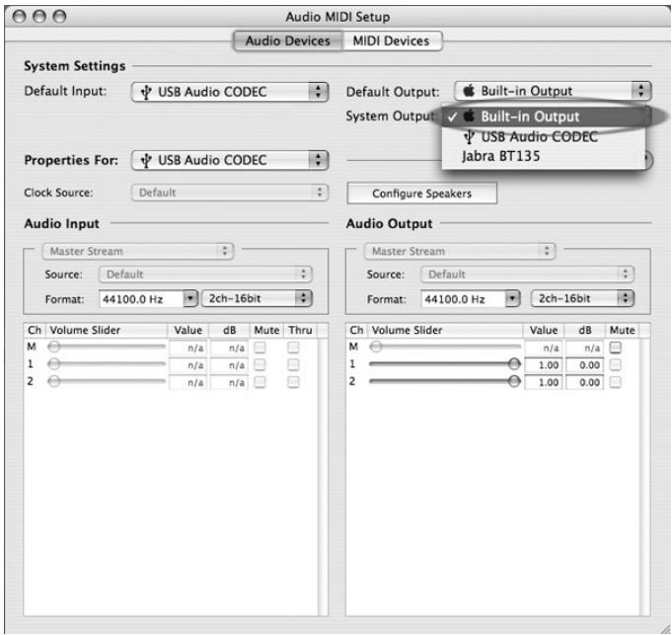Click Audio Input Volume Slider column header
The width and height of the screenshot is (672, 635).
coord(107,330)
